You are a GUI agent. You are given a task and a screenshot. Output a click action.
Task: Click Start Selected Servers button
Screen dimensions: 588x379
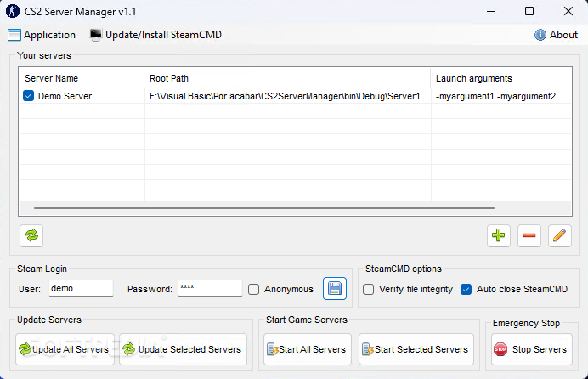click(416, 349)
